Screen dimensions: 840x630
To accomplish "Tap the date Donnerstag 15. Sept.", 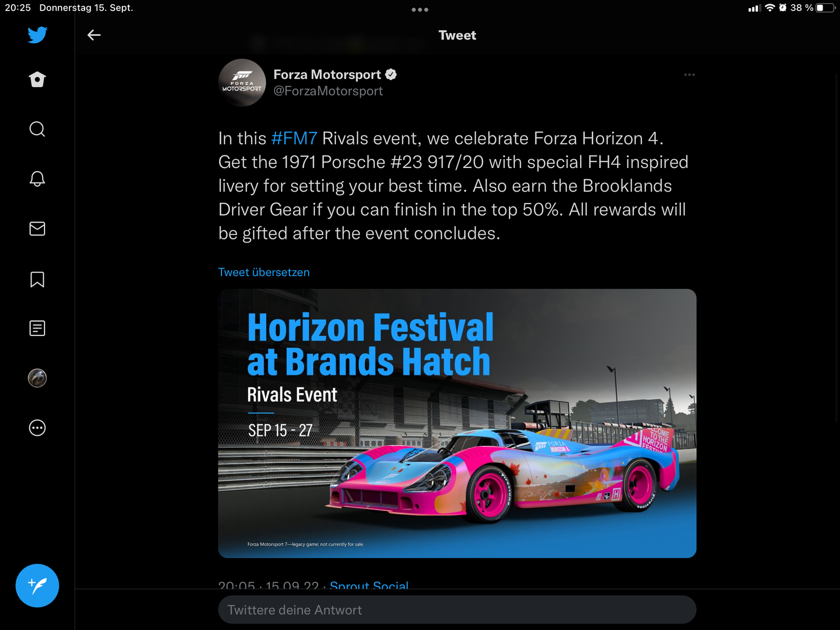I will click(86, 8).
